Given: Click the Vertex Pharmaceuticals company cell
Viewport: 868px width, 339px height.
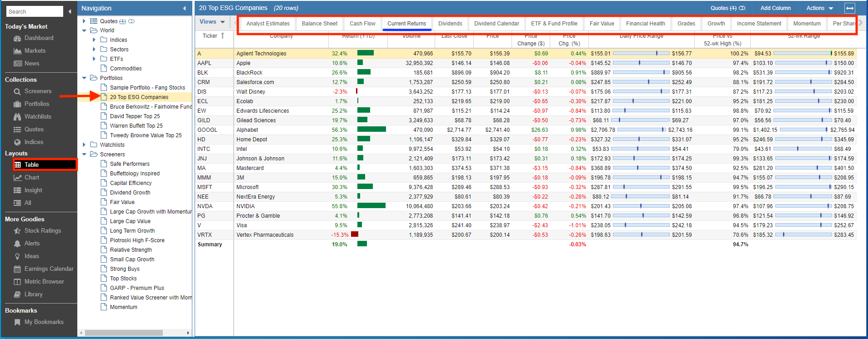Looking at the screenshot, I should (281, 235).
